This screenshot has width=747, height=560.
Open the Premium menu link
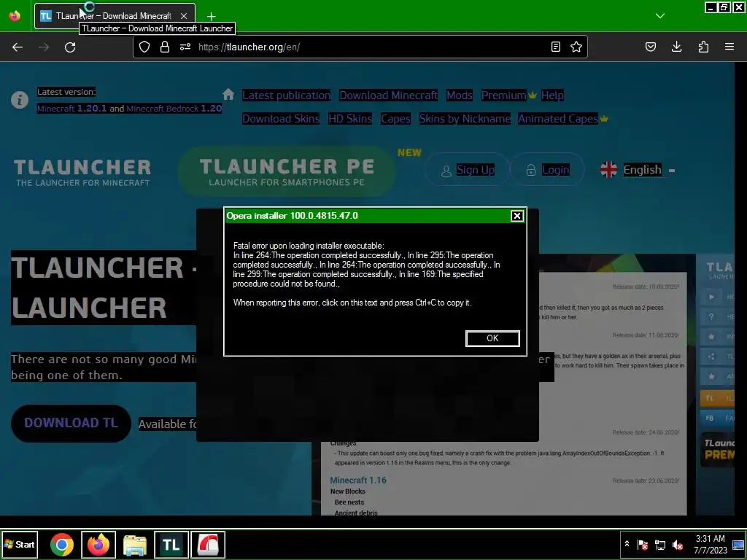point(503,96)
